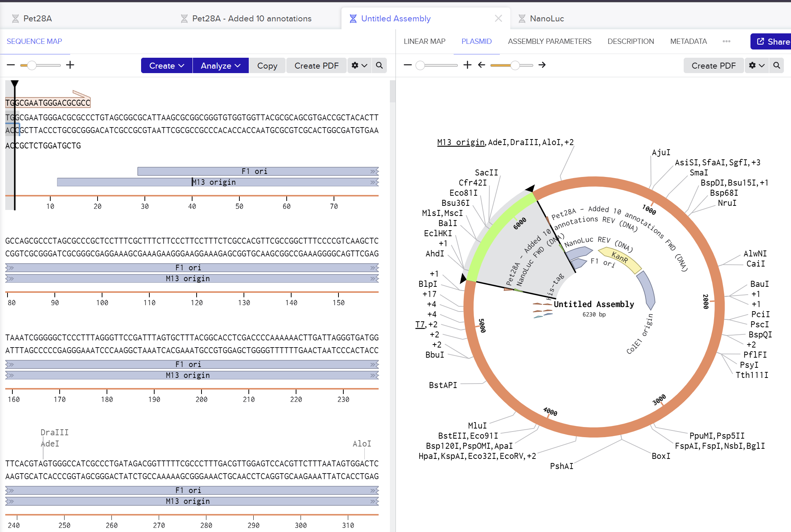Zoom out sequence map with minus icon
791x532 pixels.
11,65
